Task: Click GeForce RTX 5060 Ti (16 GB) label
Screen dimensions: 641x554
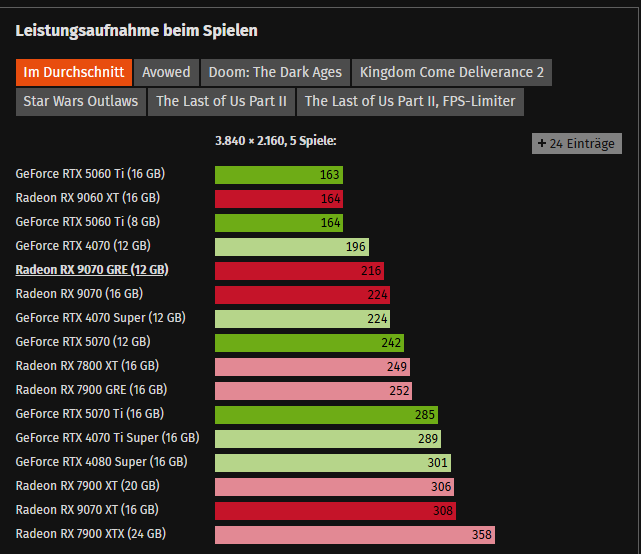Action: [x=90, y=174]
